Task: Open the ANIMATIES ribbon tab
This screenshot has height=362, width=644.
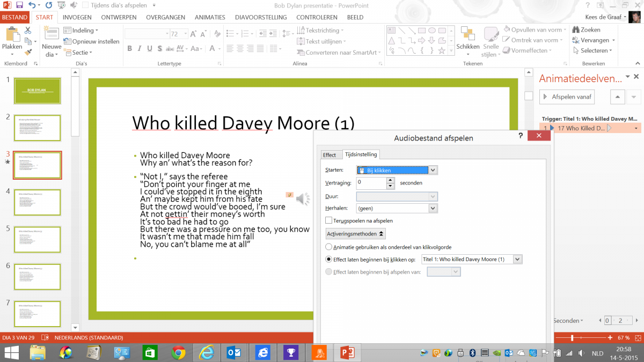Action: 210,17
